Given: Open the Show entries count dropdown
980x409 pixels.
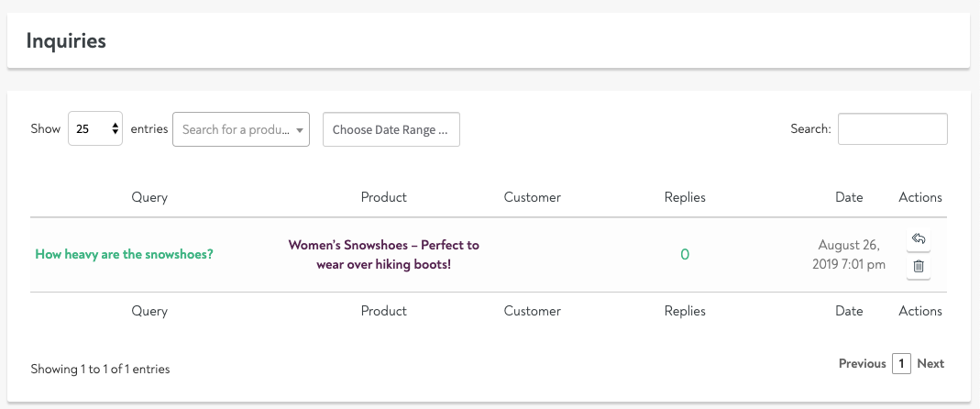Looking at the screenshot, I should click(x=95, y=129).
